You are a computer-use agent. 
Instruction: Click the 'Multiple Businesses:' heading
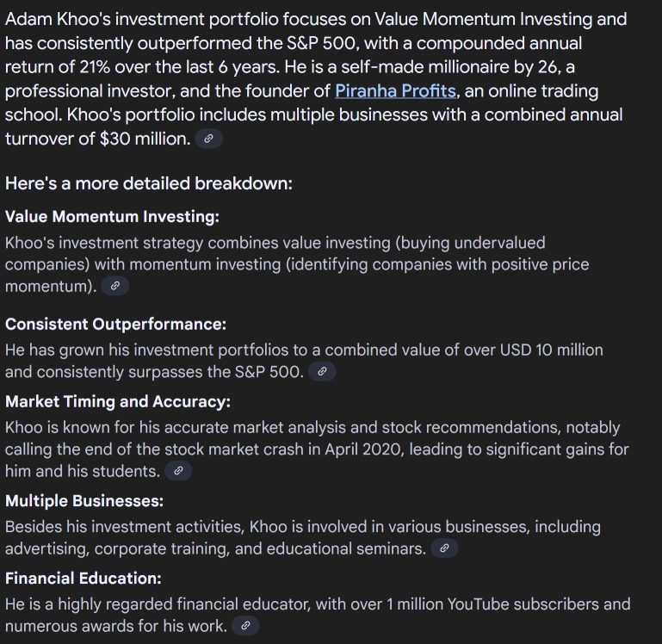pyautogui.click(x=84, y=501)
